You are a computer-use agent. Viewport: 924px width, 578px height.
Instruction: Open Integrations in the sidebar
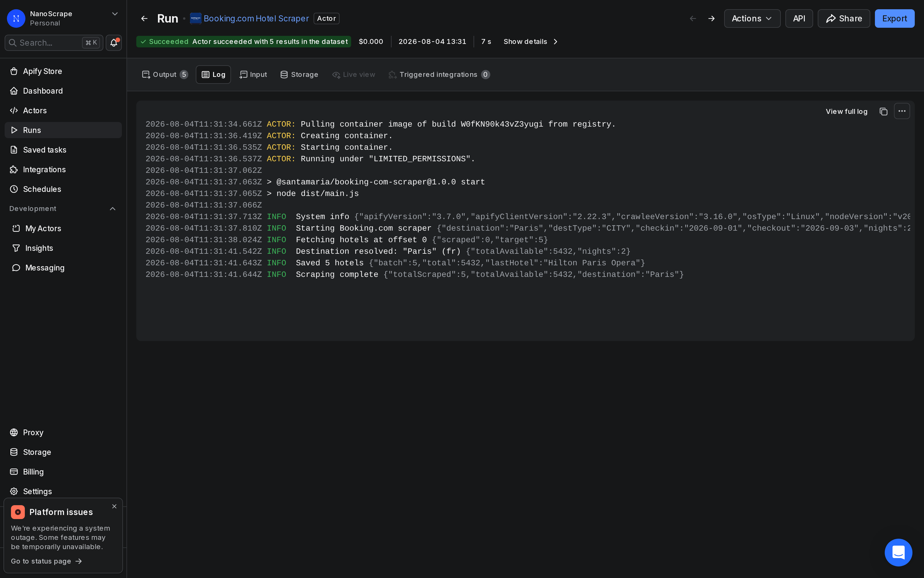63,169
